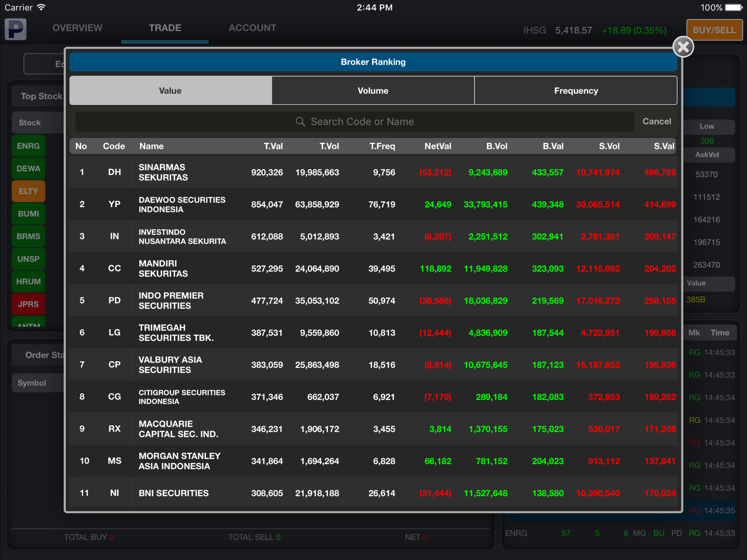Select BRMS in the Top Stock list
Image resolution: width=747 pixels, height=560 pixels.
(x=28, y=237)
